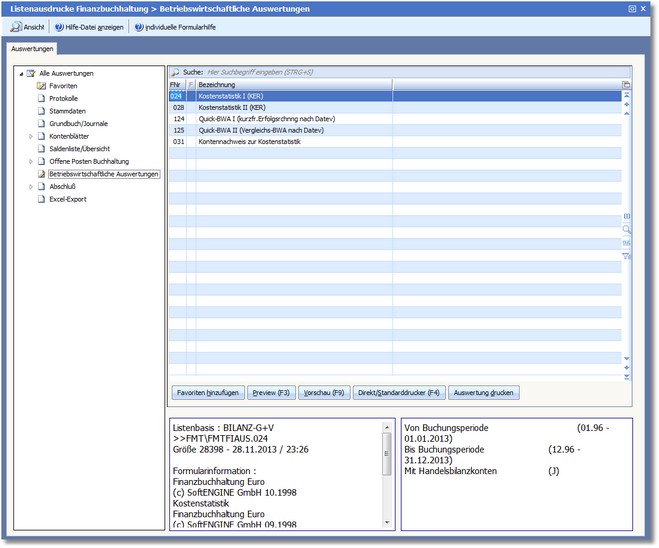Screen dimensions: 659x548
Task: Click the magnifier icon beside Suche
Action: [x=175, y=73]
